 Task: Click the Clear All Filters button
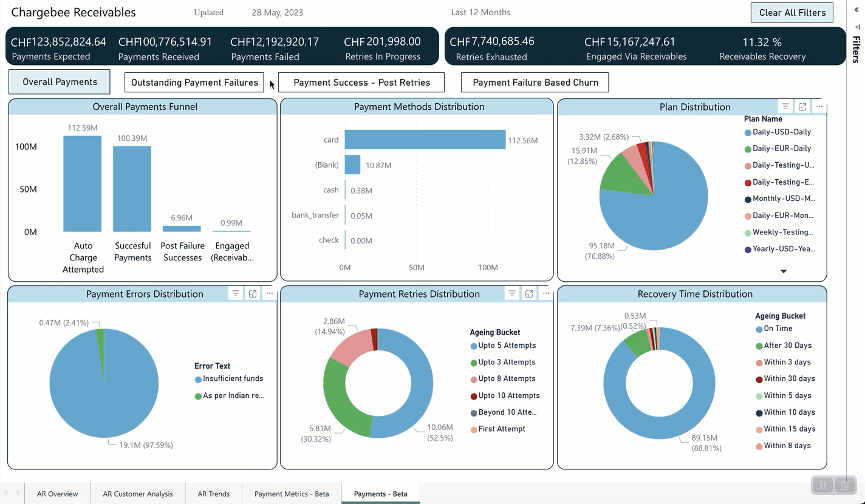(792, 13)
